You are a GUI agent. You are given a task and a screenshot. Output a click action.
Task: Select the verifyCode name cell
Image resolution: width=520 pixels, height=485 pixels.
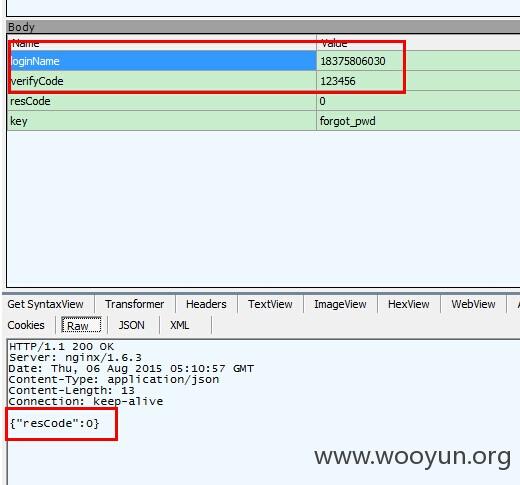point(162,81)
